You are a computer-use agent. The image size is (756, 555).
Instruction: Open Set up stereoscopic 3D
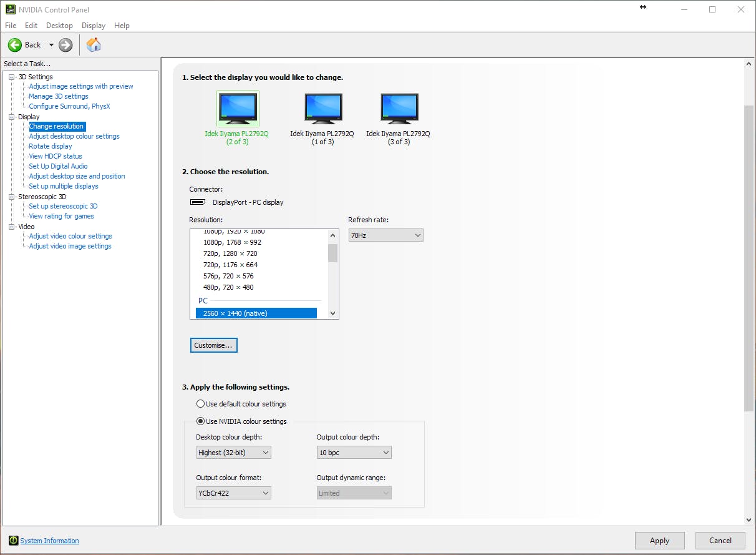pos(63,206)
